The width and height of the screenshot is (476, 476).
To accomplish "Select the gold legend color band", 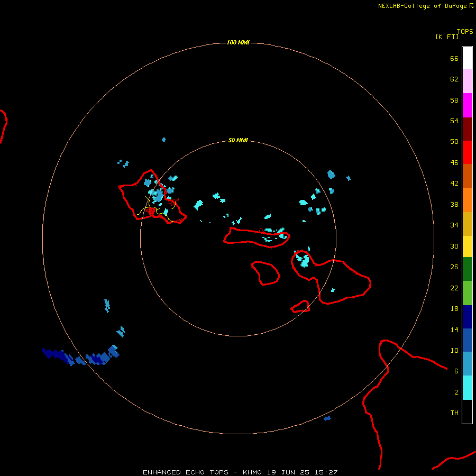I will point(467,224).
